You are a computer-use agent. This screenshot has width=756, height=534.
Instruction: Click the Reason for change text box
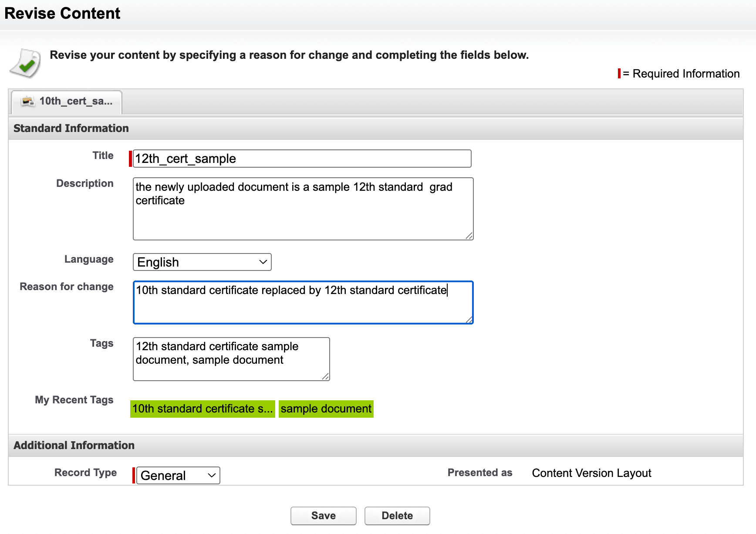303,302
